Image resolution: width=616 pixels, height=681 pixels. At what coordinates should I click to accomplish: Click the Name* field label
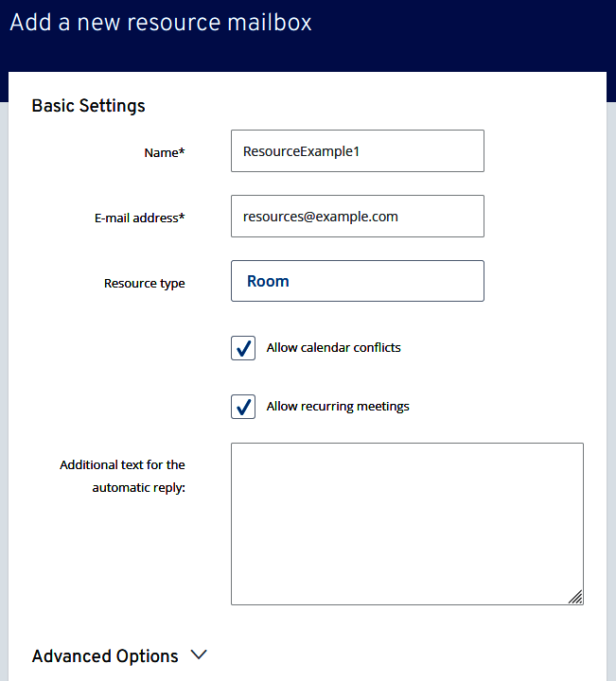click(164, 152)
